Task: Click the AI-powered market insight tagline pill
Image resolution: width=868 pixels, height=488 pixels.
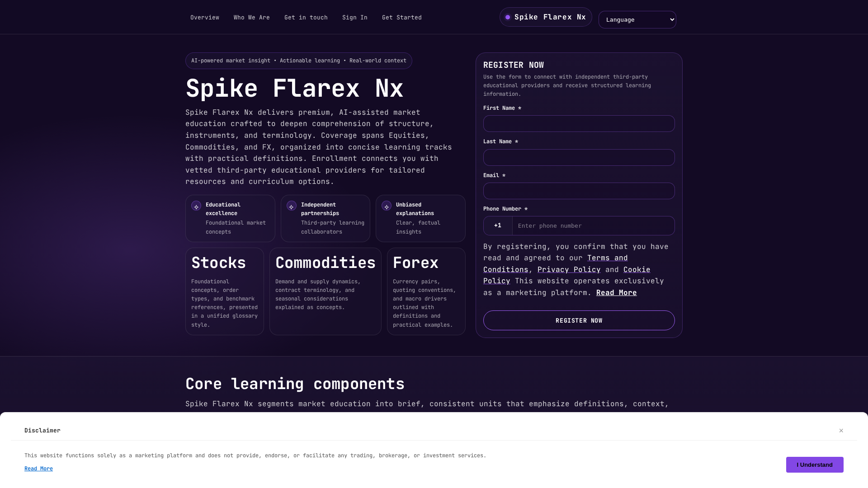Action: 299,61
